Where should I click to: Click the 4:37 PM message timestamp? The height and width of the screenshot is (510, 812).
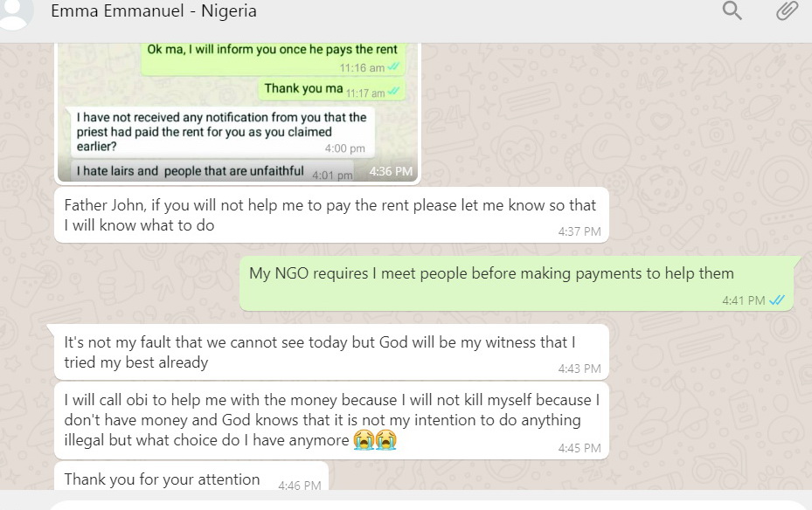(580, 231)
